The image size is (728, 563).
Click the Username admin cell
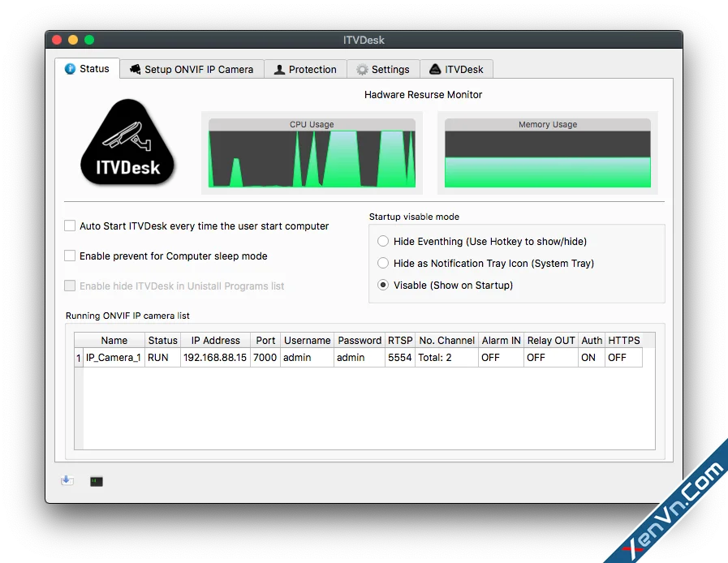307,358
